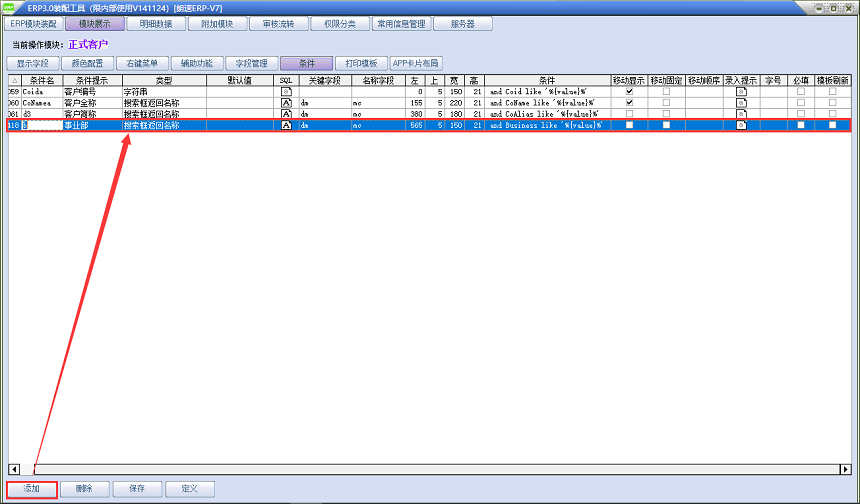Sort by clicking the 条件名 column header
Viewport: 860px width, 504px height.
(41, 80)
